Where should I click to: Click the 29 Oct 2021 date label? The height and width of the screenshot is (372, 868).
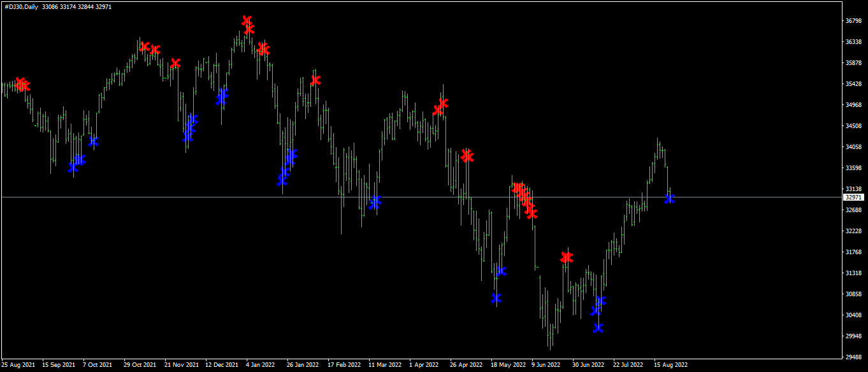click(x=140, y=366)
